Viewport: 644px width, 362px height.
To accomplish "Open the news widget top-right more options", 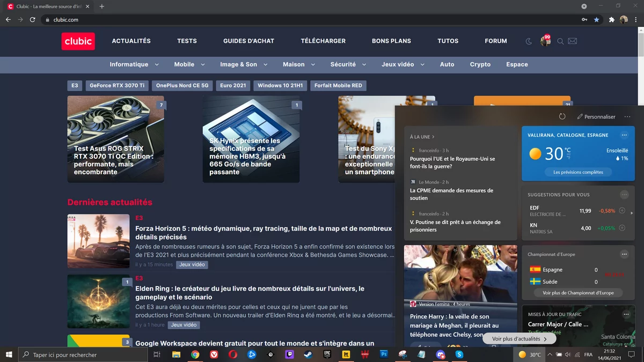I will 627,116.
